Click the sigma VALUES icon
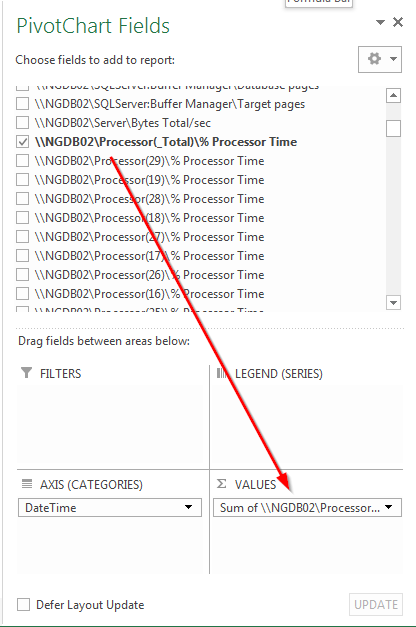The width and height of the screenshot is (416, 627). pos(221,484)
